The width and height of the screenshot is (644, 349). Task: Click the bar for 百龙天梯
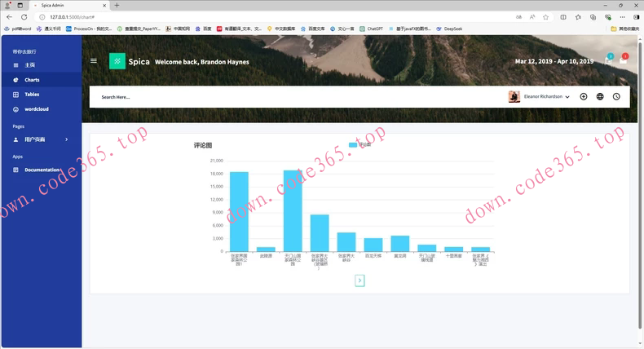click(x=373, y=245)
